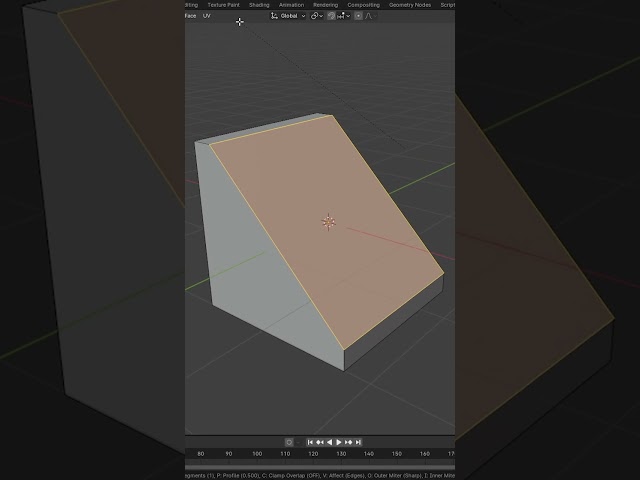The height and width of the screenshot is (480, 640).
Task: Jump to the previous keyframe
Action: [320, 442]
